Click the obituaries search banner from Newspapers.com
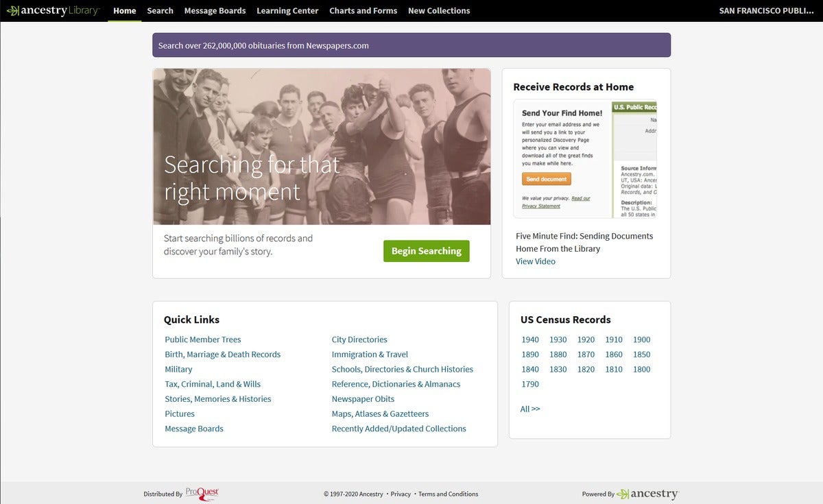The height and width of the screenshot is (504, 823). pyautogui.click(x=411, y=45)
